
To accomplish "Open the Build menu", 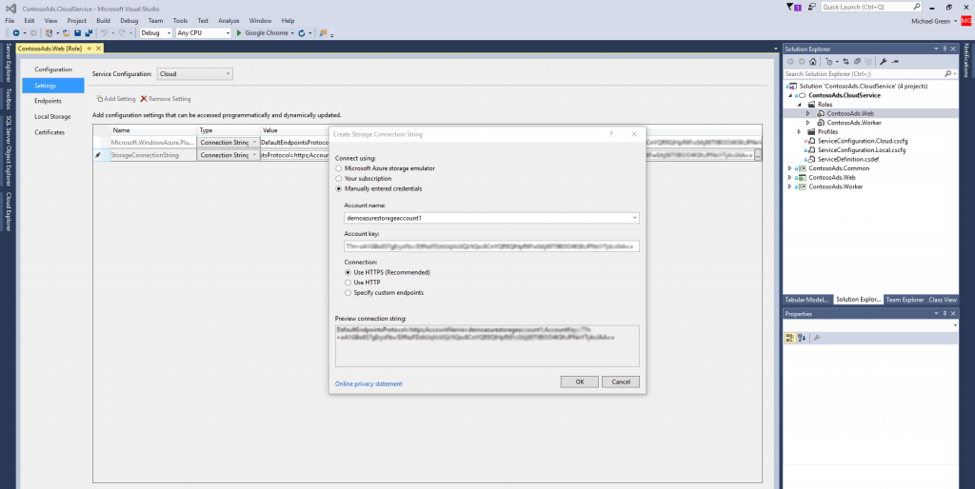I will 103,21.
